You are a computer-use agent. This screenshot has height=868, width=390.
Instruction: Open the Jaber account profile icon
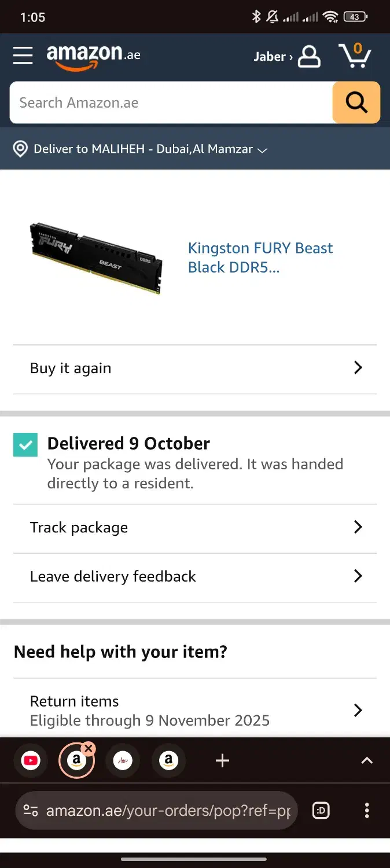(x=309, y=56)
